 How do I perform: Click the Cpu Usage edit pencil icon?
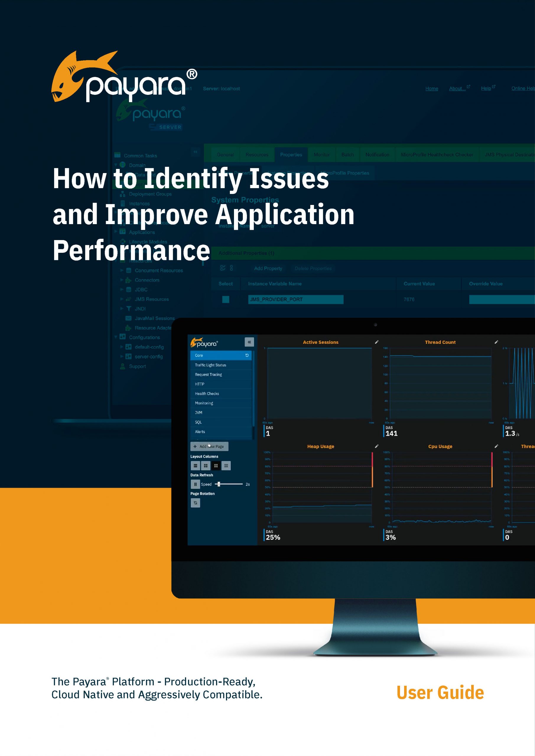(496, 446)
